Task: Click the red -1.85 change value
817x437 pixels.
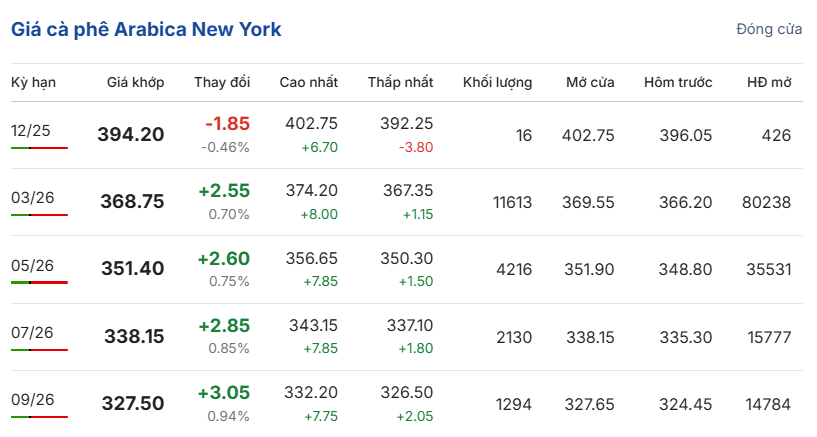Action: 227,124
